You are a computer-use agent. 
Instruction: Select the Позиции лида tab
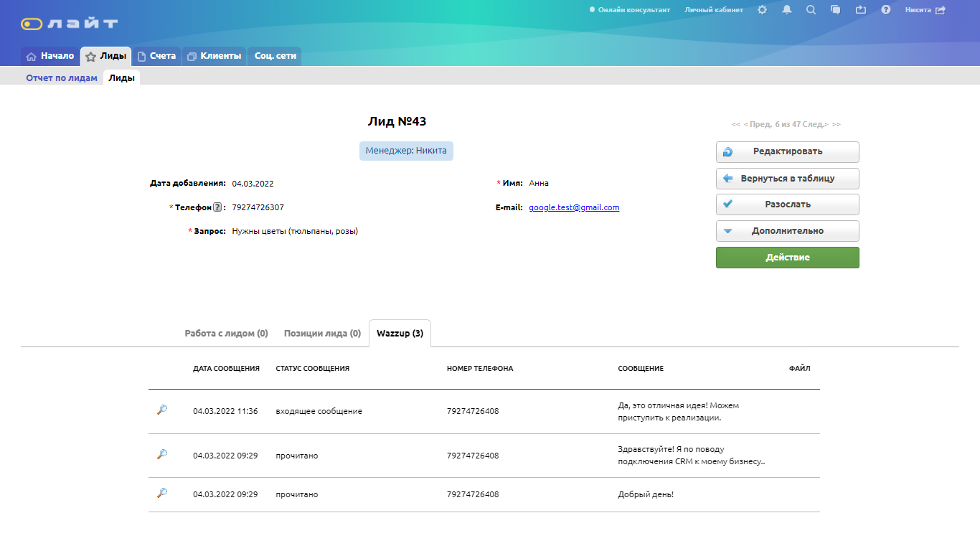coord(322,334)
